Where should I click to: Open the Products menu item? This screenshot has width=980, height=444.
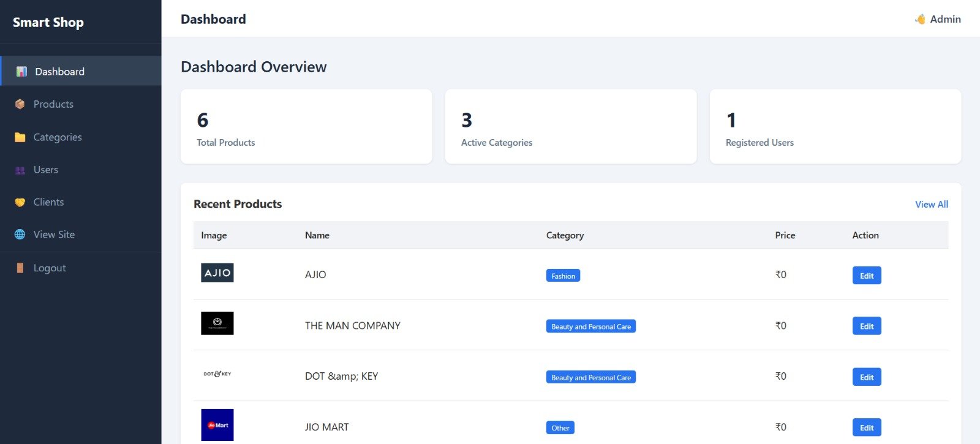pos(53,104)
